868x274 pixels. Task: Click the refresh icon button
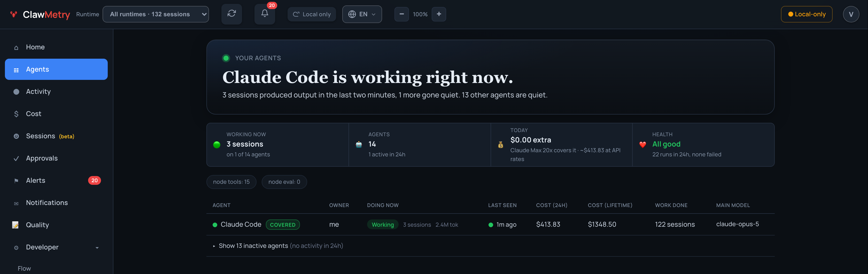click(231, 14)
